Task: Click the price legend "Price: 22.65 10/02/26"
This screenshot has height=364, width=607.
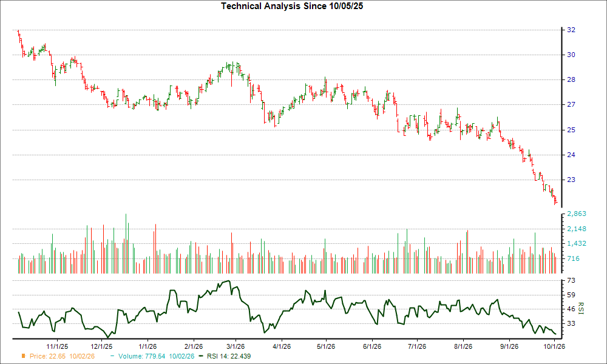Action: (62, 356)
